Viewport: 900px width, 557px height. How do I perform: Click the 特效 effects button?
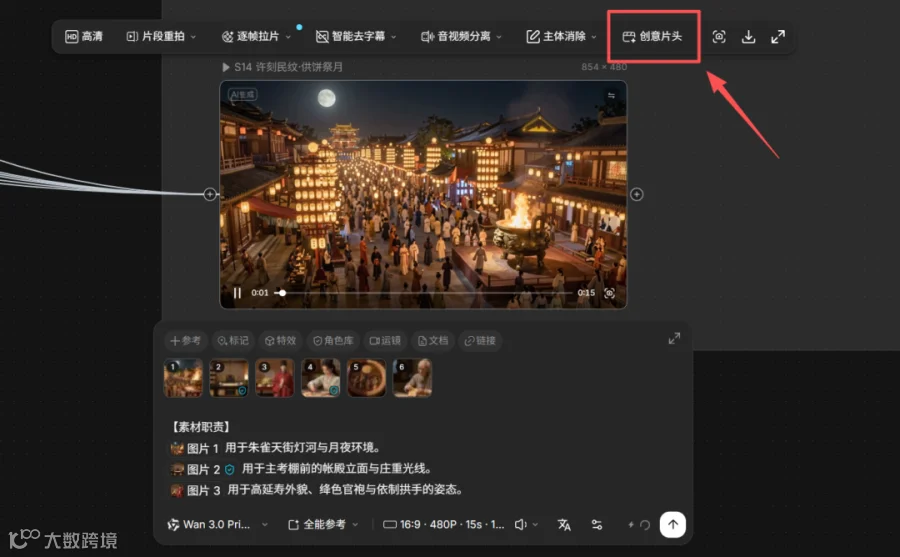(x=280, y=341)
